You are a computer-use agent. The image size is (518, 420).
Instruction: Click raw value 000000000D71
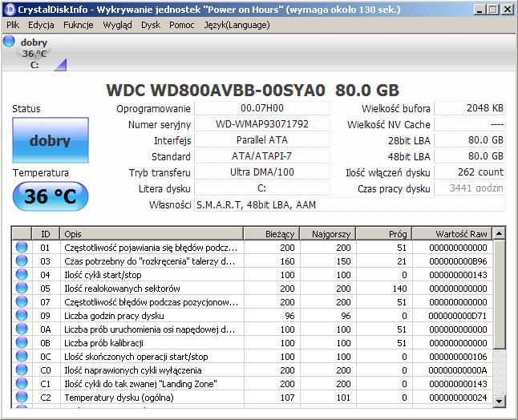pyautogui.click(x=458, y=316)
